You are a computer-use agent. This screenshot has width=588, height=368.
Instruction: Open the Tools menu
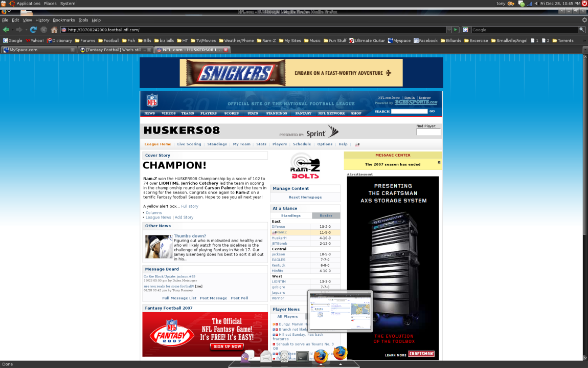pyautogui.click(x=83, y=20)
